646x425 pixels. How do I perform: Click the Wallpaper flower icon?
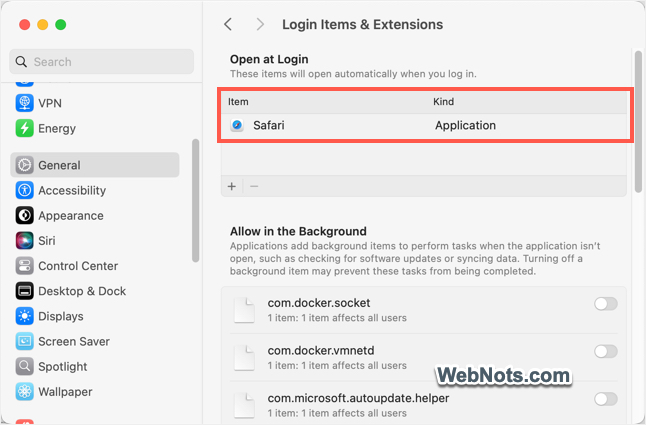point(24,391)
